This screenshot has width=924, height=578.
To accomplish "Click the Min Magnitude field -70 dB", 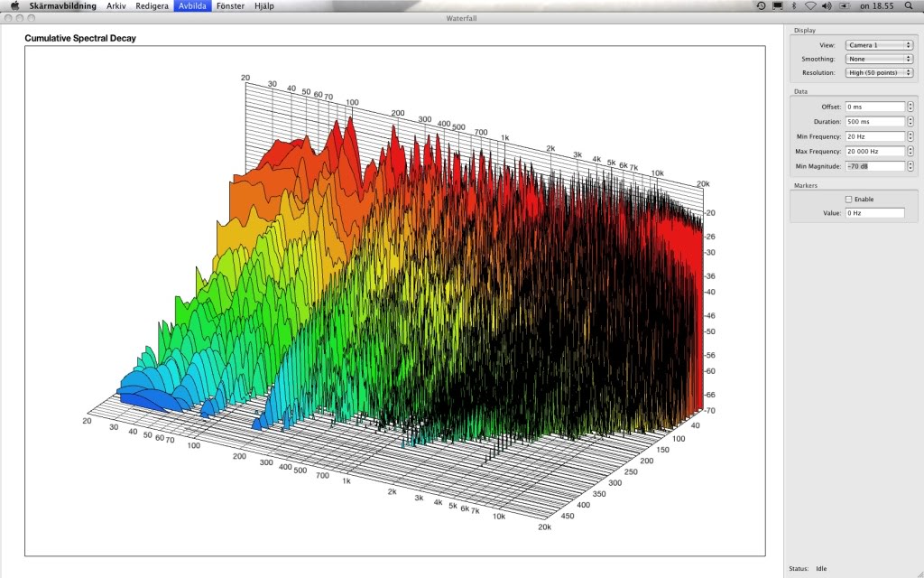I will pos(875,166).
